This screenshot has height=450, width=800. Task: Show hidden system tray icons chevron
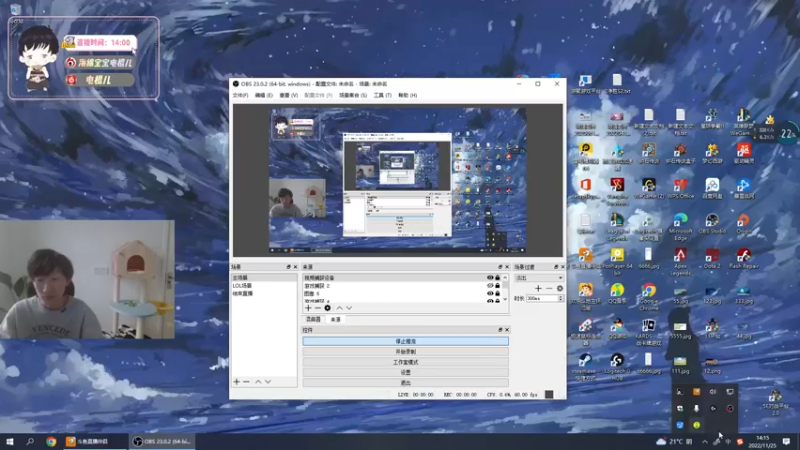tap(705, 441)
